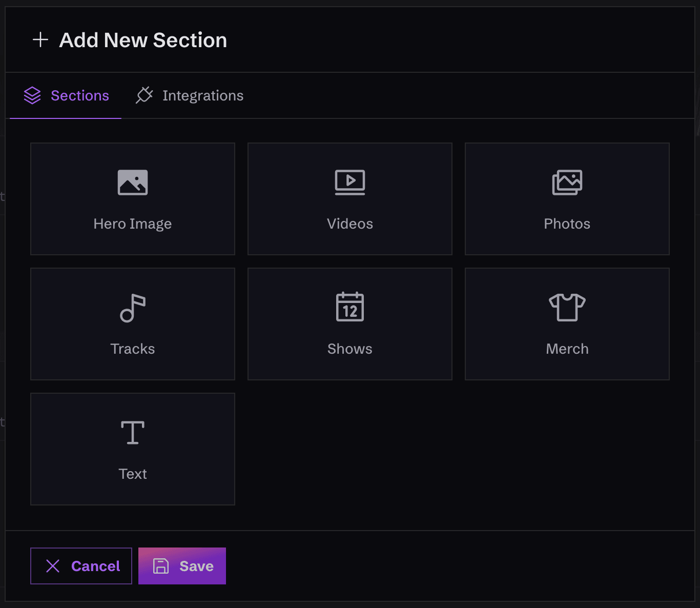This screenshot has height=608, width=700.
Task: Click the Save button
Action: [182, 566]
